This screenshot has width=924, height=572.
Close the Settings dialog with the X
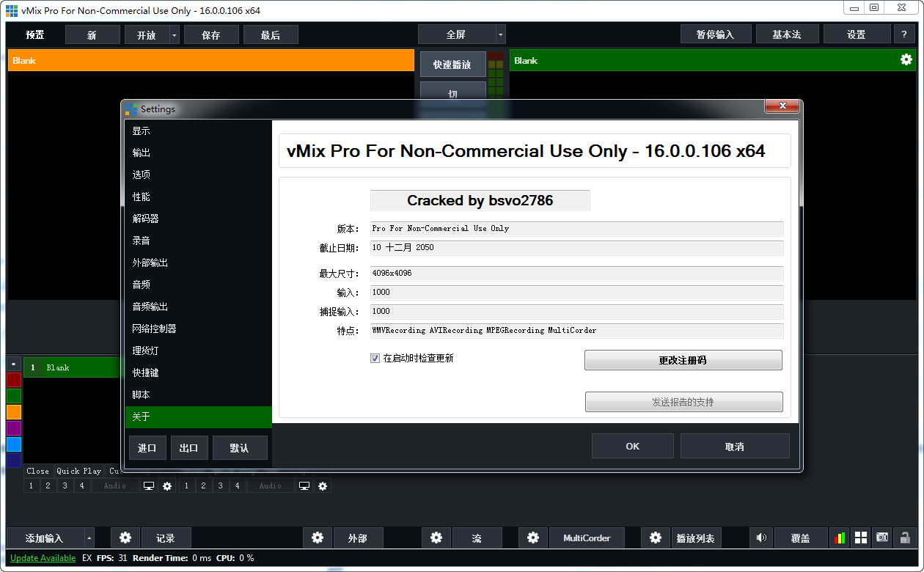[782, 106]
